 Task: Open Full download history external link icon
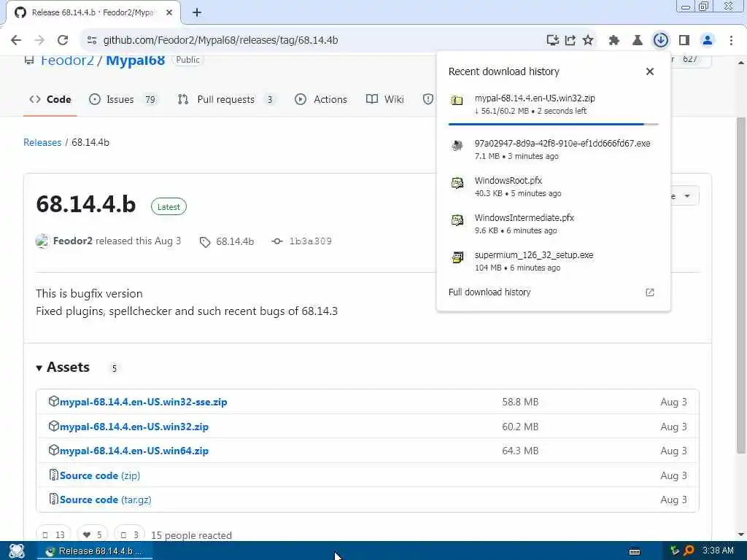point(649,292)
